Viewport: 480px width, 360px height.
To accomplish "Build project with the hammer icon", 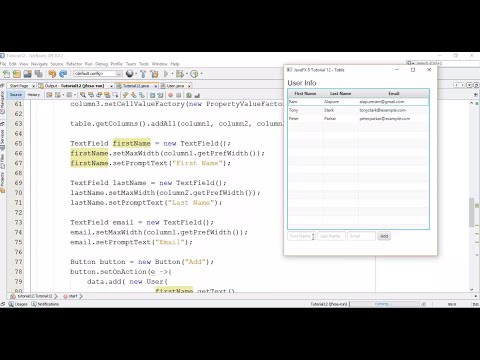I will [143, 74].
